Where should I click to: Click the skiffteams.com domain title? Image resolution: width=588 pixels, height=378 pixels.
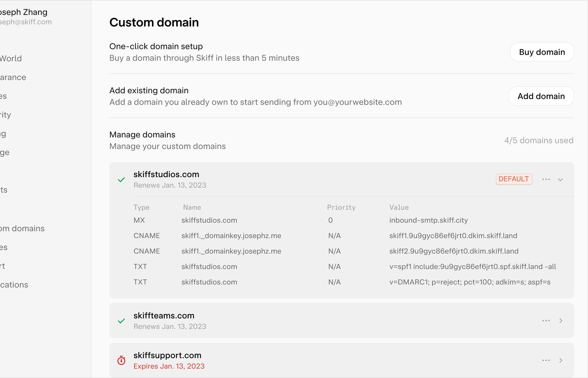164,316
